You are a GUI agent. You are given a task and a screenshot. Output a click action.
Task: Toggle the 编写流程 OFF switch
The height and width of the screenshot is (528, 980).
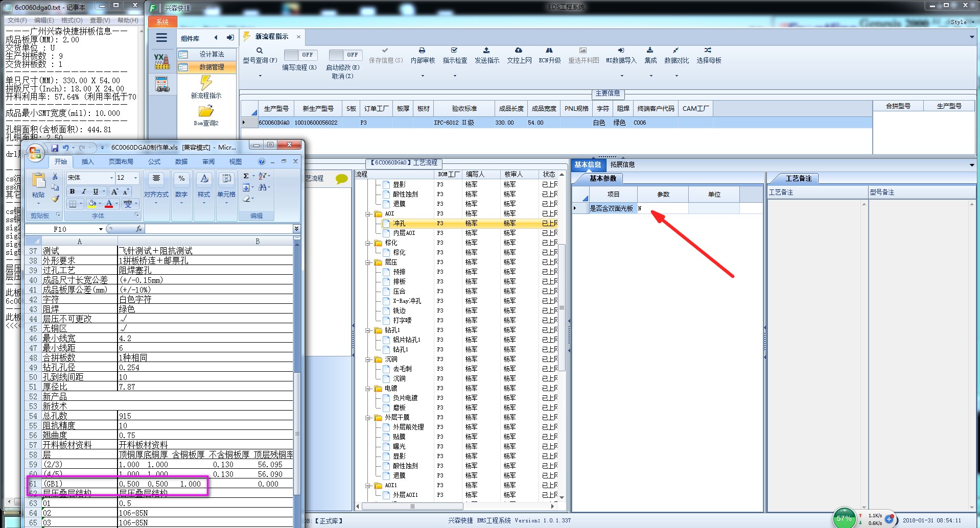point(300,55)
